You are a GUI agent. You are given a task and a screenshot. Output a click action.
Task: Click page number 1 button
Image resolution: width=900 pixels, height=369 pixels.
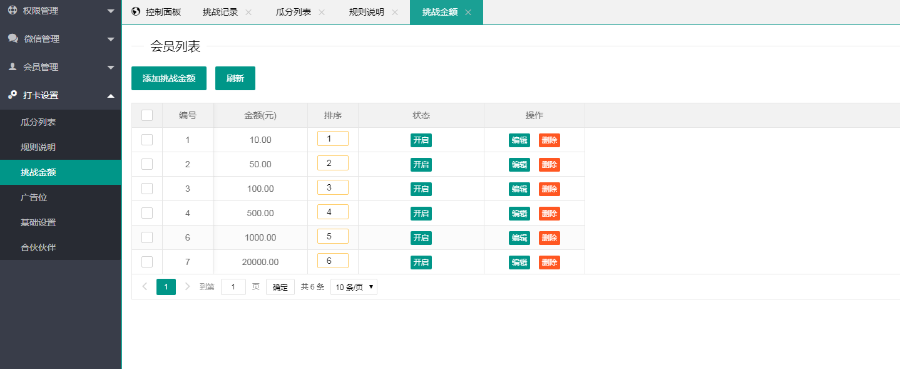(x=166, y=286)
